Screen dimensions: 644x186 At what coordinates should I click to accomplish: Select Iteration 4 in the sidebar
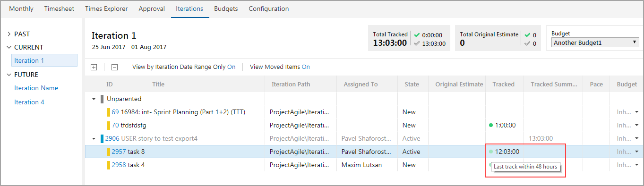point(29,102)
